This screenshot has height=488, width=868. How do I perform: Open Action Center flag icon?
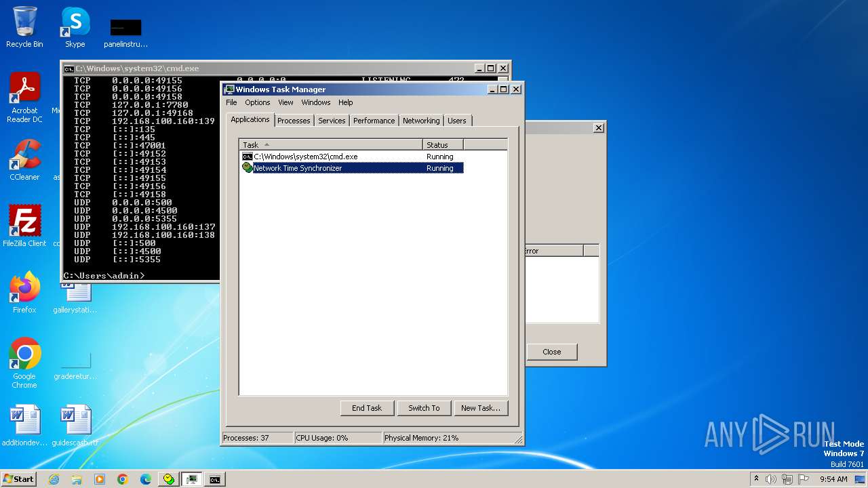click(x=804, y=479)
